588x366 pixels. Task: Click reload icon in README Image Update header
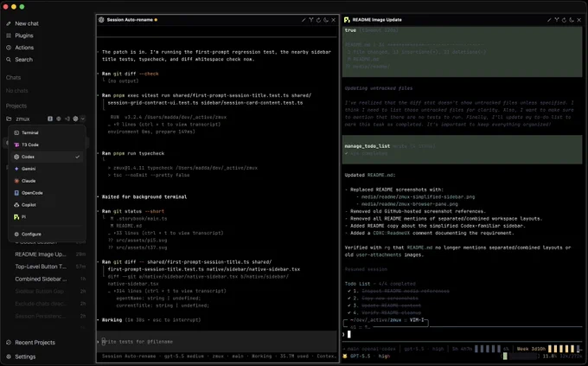pyautogui.click(x=564, y=20)
